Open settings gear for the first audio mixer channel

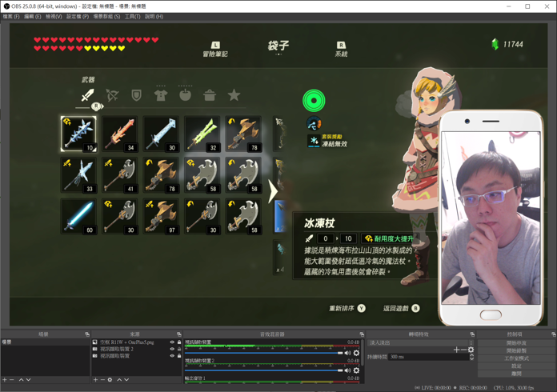tap(357, 353)
